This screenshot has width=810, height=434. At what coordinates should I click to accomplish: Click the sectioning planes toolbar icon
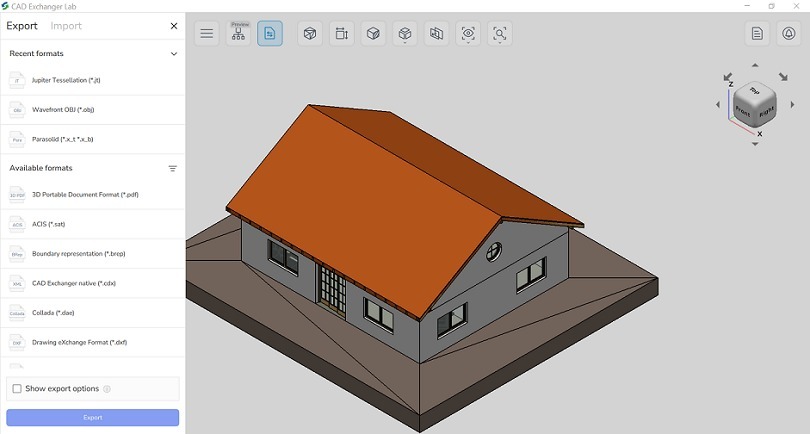(436, 34)
